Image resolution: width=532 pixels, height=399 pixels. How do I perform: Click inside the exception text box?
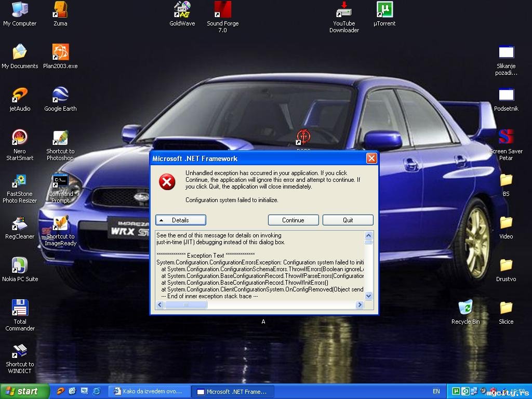[260, 265]
